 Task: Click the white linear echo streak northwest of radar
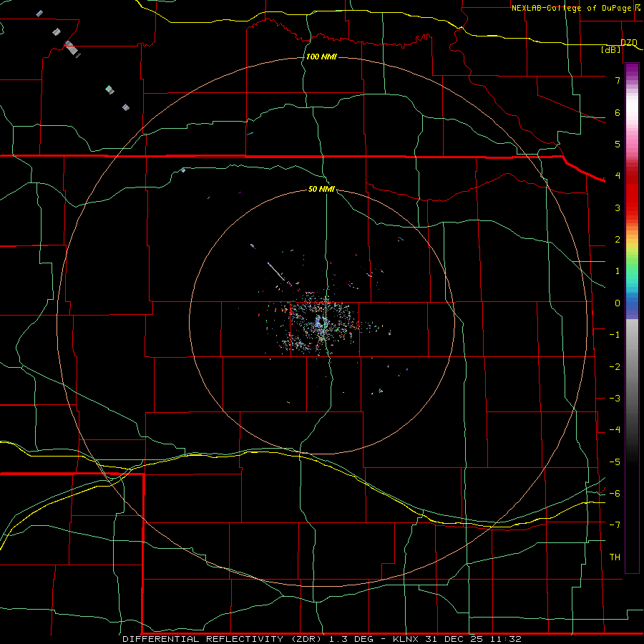tap(276, 271)
